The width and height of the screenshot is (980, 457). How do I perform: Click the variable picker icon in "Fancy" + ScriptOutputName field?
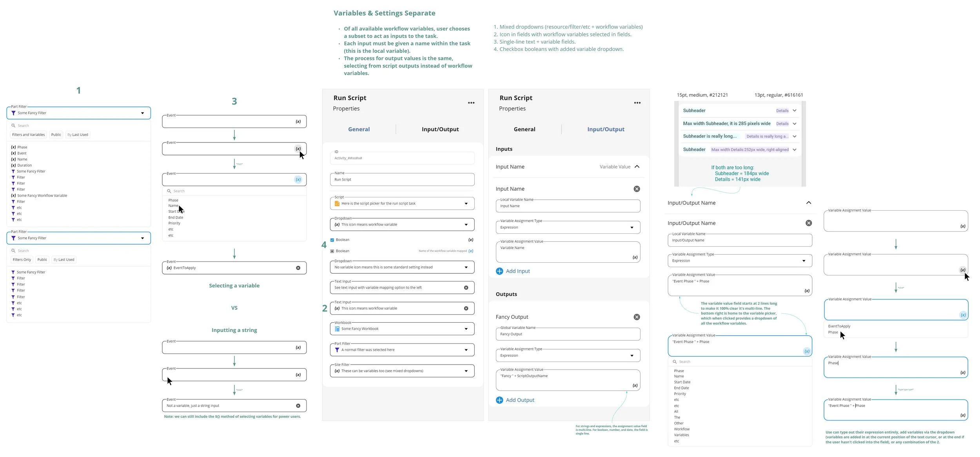tap(635, 385)
